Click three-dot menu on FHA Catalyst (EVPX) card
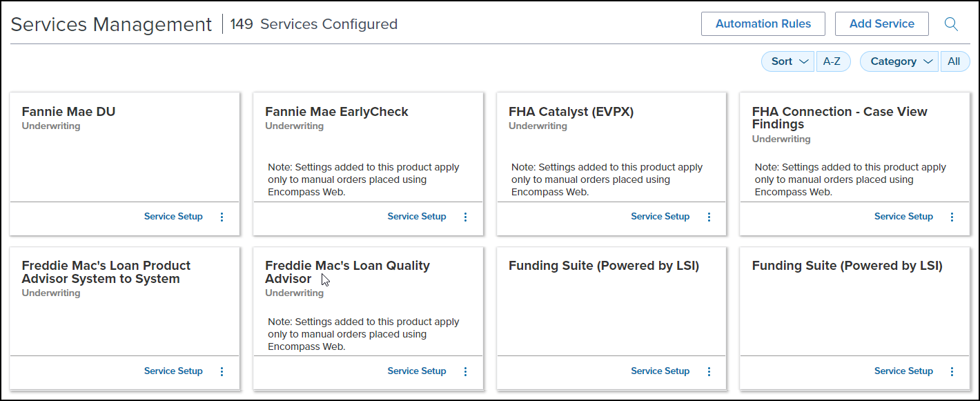Screen dimensions: 980x401 point(709,217)
